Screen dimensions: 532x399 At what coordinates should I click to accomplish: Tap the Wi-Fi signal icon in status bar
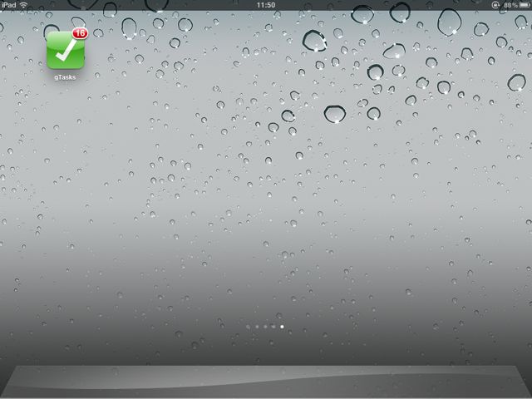(x=23, y=5)
